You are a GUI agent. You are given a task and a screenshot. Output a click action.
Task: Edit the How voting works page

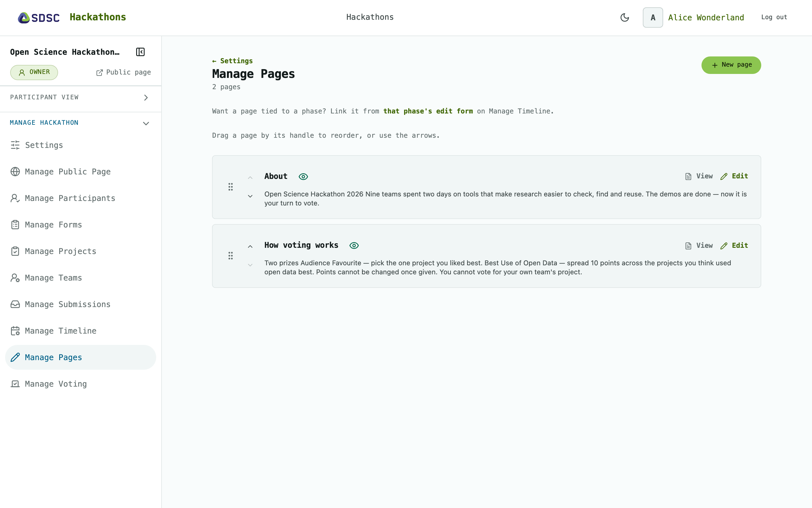click(x=734, y=246)
